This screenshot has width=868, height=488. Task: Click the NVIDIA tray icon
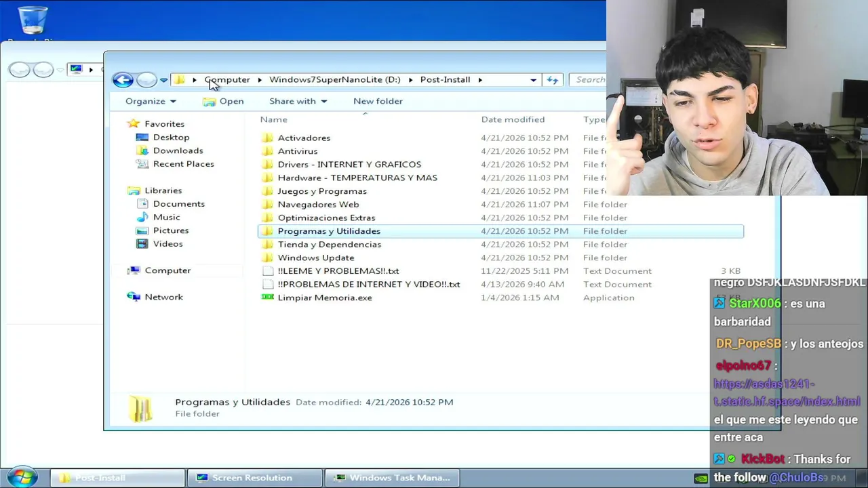click(701, 478)
